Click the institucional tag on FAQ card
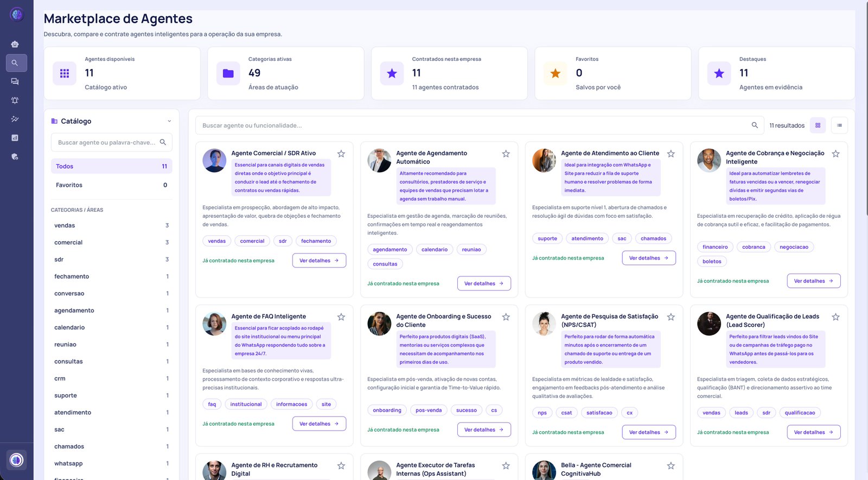Image resolution: width=868 pixels, height=480 pixels. (x=246, y=404)
